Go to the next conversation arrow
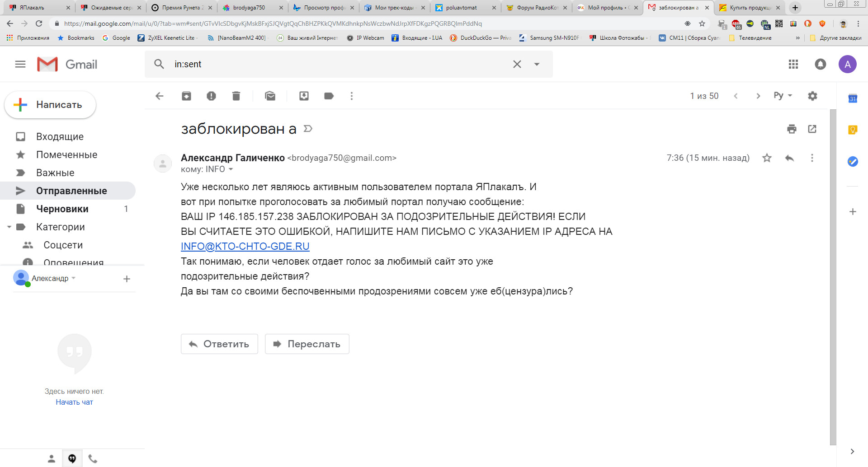 click(758, 96)
